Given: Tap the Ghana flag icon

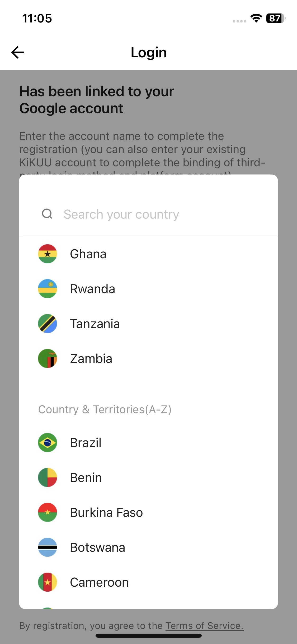Looking at the screenshot, I should (x=48, y=254).
